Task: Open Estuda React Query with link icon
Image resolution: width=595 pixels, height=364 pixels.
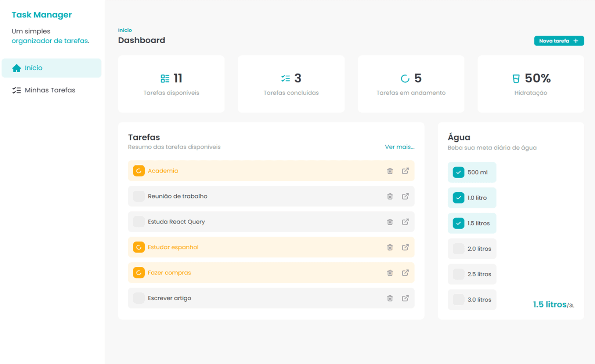Action: point(405,222)
